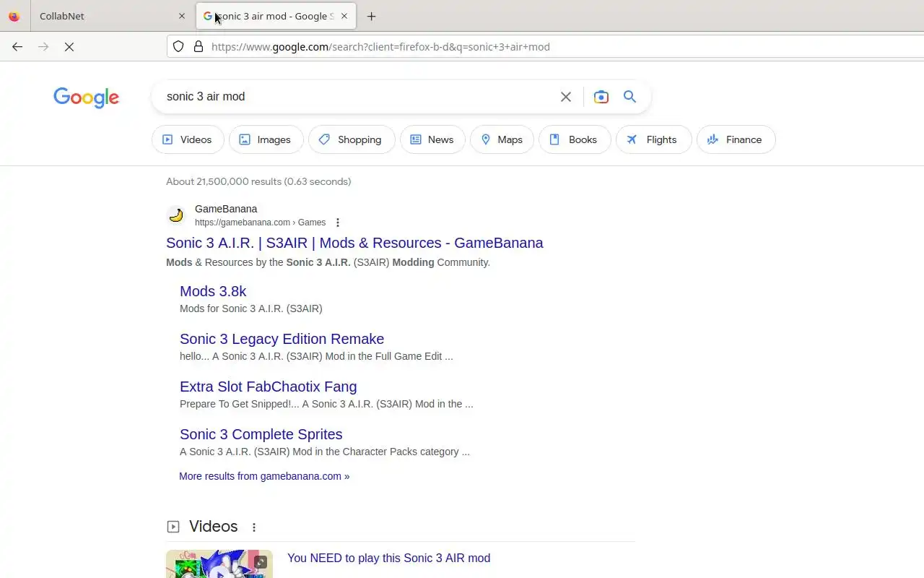
Task: Open three-dot menu next to Videos heading
Action: click(x=254, y=527)
